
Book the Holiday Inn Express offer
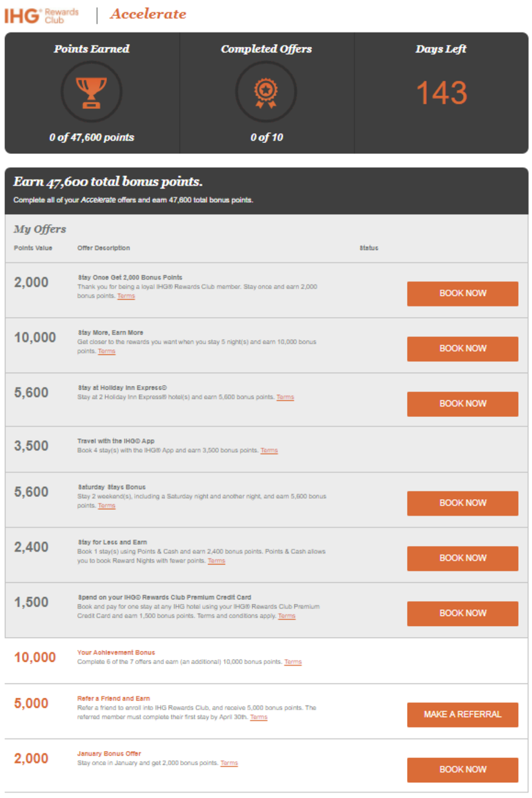tap(462, 404)
